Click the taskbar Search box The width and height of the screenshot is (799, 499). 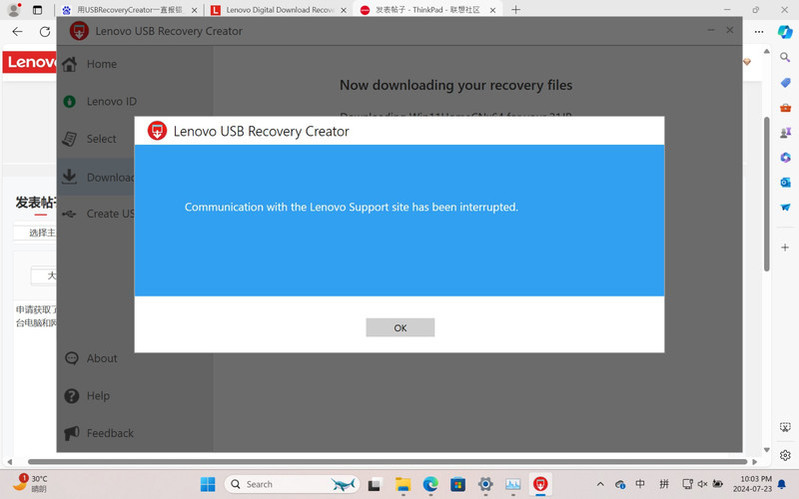point(292,484)
